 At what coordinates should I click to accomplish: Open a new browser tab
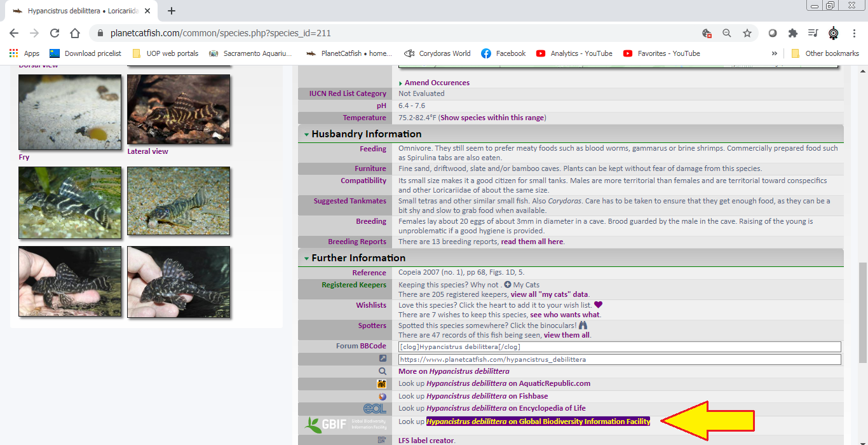pyautogui.click(x=172, y=11)
